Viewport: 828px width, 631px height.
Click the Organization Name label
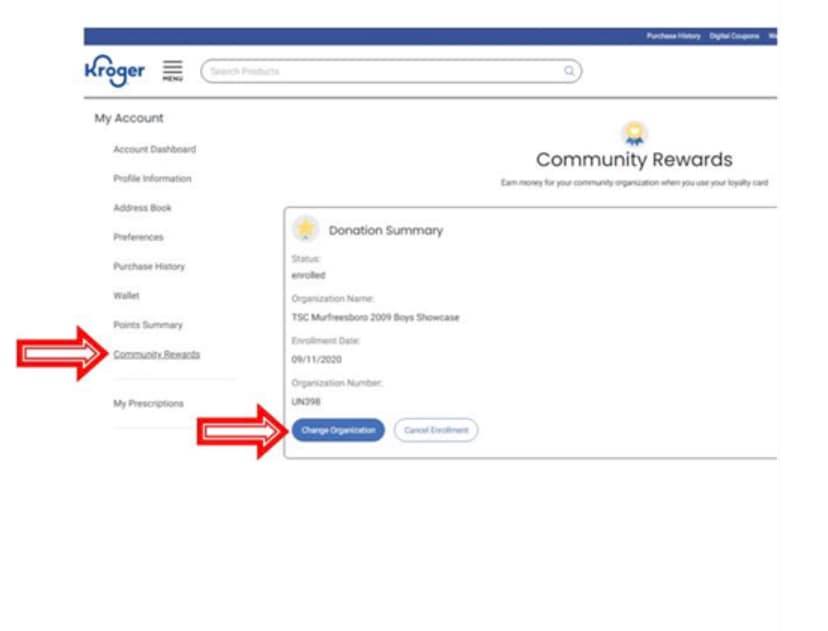[333, 299]
